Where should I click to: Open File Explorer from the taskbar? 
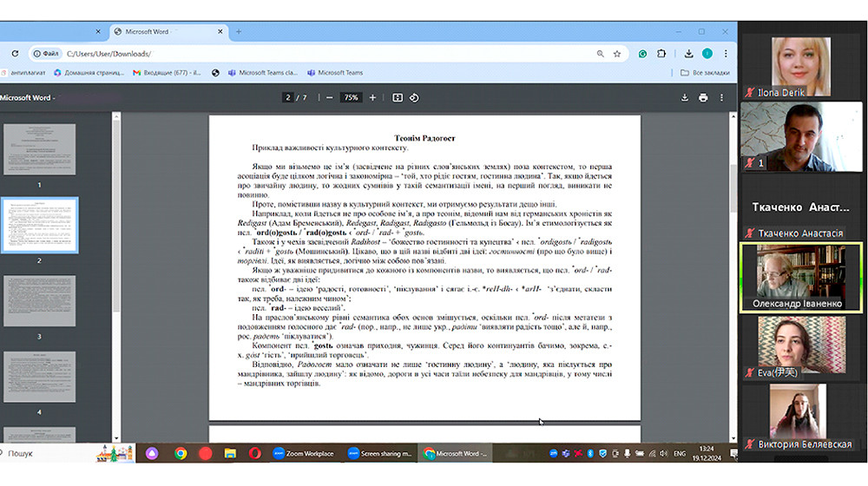(x=230, y=453)
